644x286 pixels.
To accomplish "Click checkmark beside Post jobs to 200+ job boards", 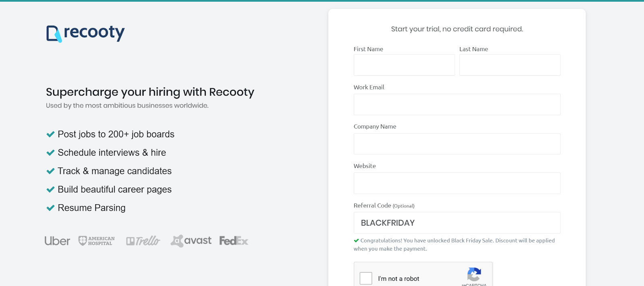I will pos(50,134).
